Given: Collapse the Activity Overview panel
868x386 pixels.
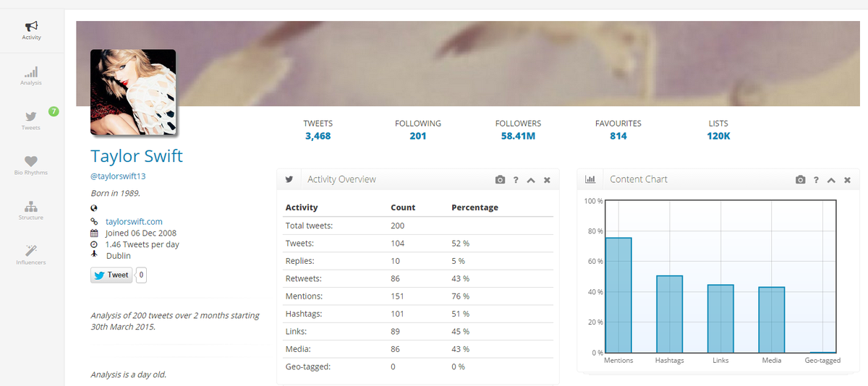Looking at the screenshot, I should [531, 180].
